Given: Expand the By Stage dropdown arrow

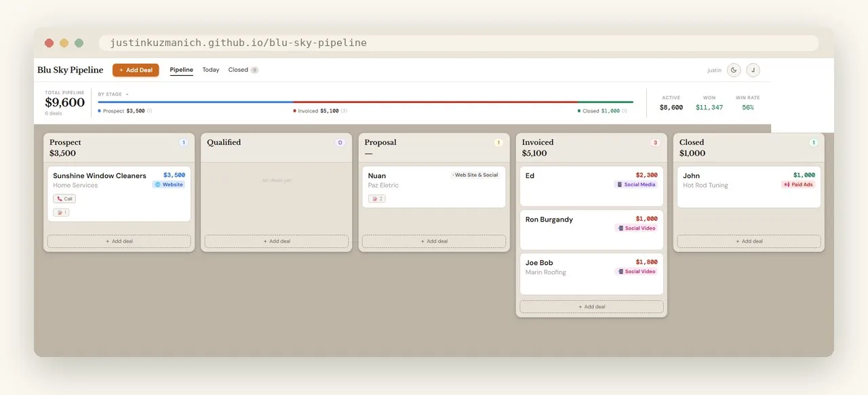Looking at the screenshot, I should pos(127,94).
